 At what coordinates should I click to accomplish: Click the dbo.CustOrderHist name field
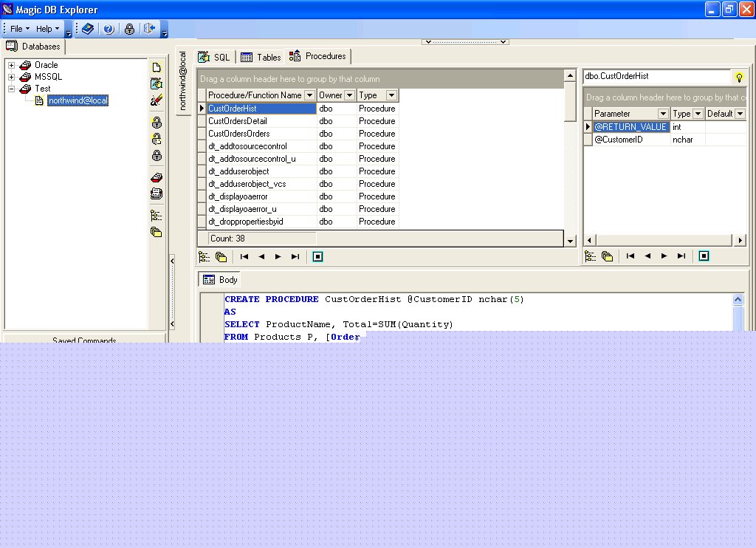click(656, 76)
